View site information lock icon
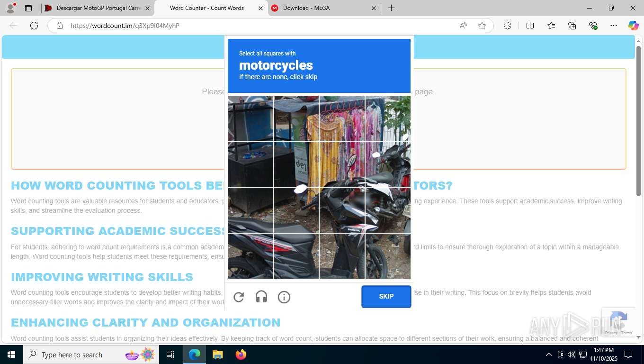This screenshot has width=644, height=364. click(x=60, y=26)
